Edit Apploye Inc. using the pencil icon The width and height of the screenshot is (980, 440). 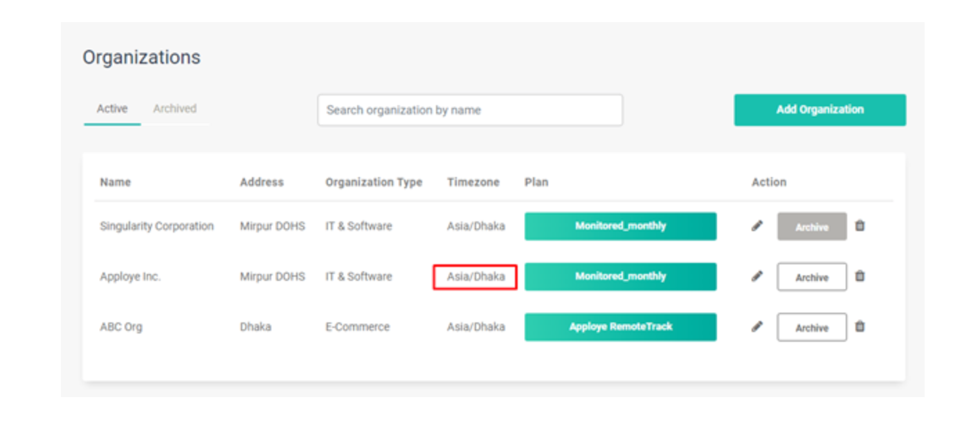[x=757, y=276]
